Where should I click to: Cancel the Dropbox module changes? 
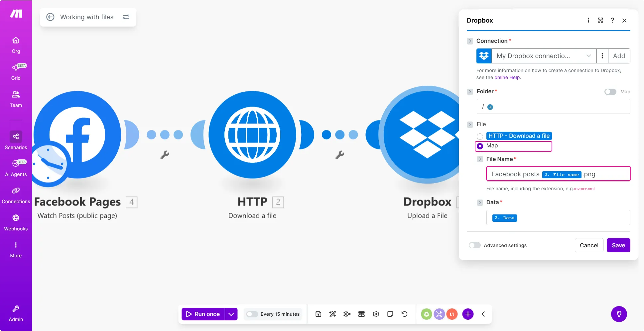(589, 245)
